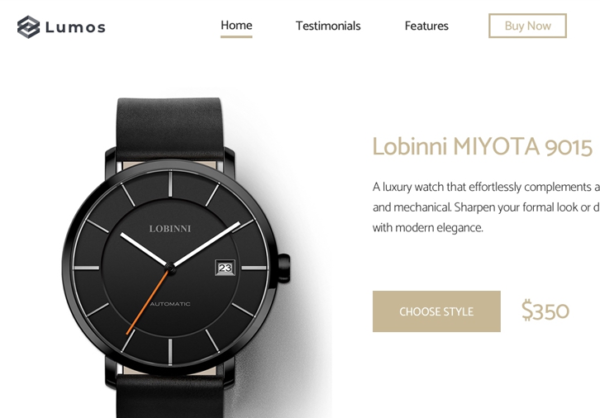Image resolution: width=600 pixels, height=418 pixels.
Task: Click the outlined Buy Now button
Action: coord(527,26)
